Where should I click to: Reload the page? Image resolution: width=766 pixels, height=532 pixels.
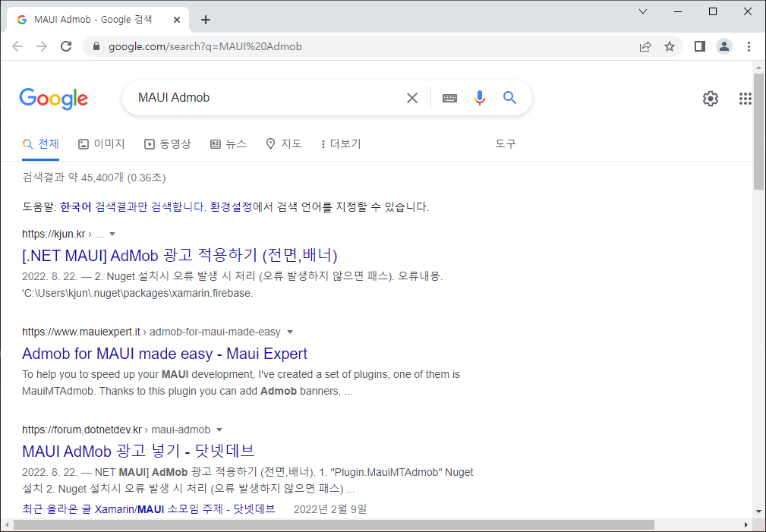point(66,46)
